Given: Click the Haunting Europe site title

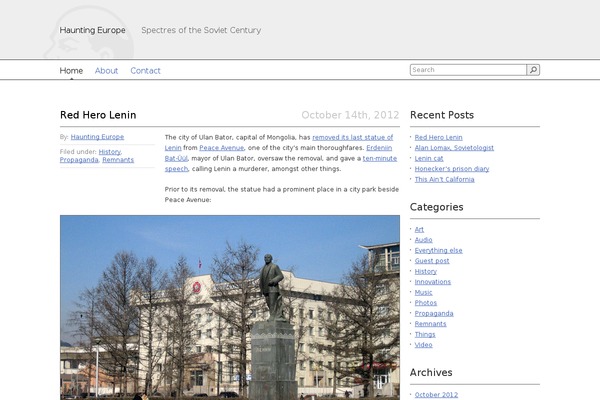Looking at the screenshot, I should tap(93, 30).
